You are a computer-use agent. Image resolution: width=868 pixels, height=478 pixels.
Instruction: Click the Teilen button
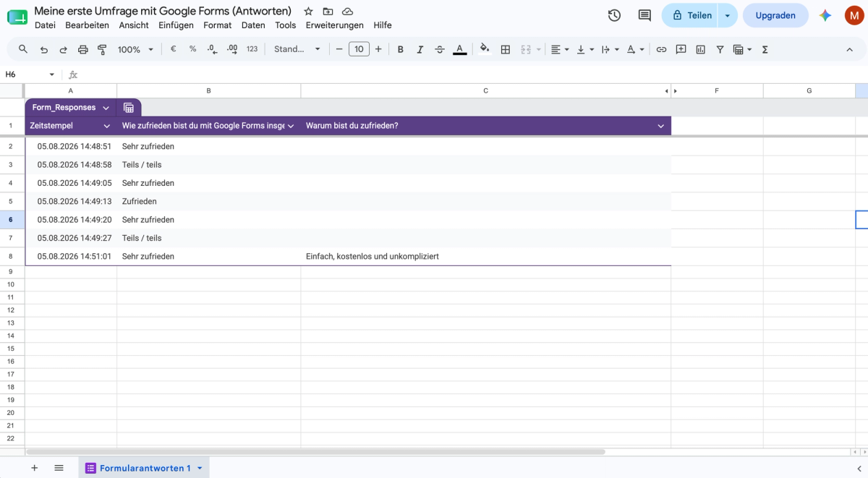click(690, 15)
